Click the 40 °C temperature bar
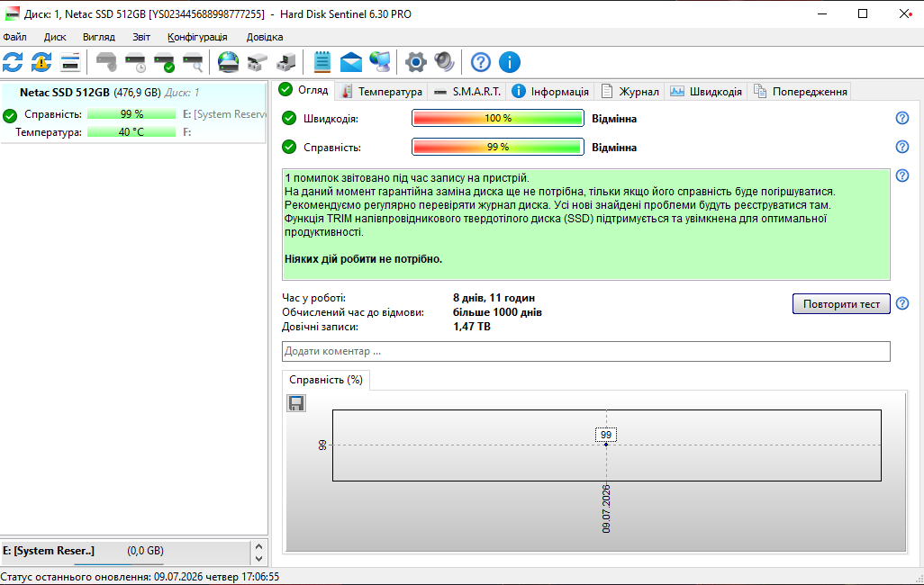The width and height of the screenshot is (924, 585). point(131,132)
